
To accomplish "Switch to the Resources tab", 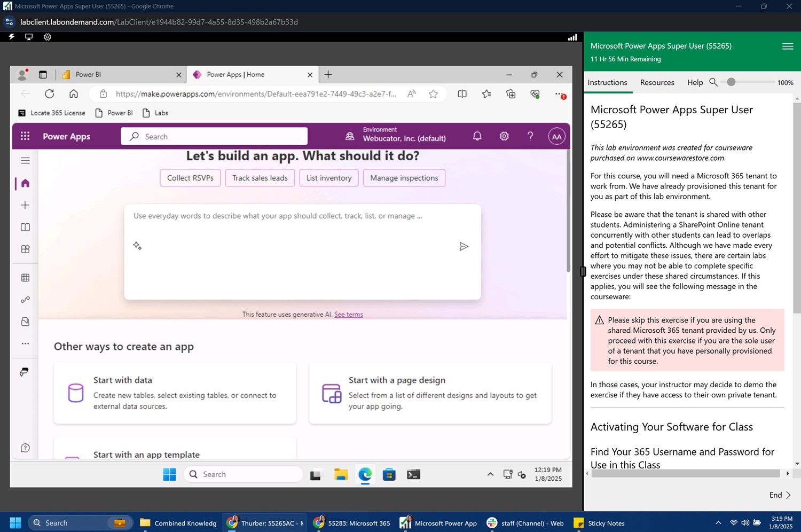I will pos(657,82).
